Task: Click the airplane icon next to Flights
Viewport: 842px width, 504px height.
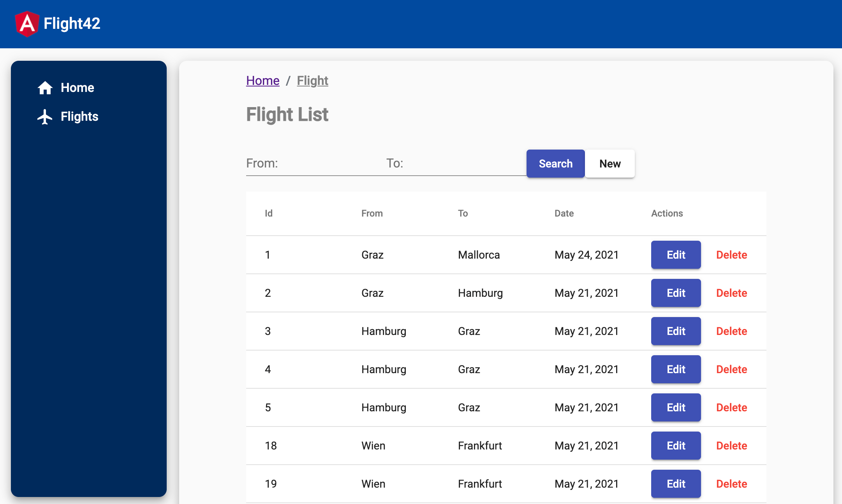Action: 45,116
